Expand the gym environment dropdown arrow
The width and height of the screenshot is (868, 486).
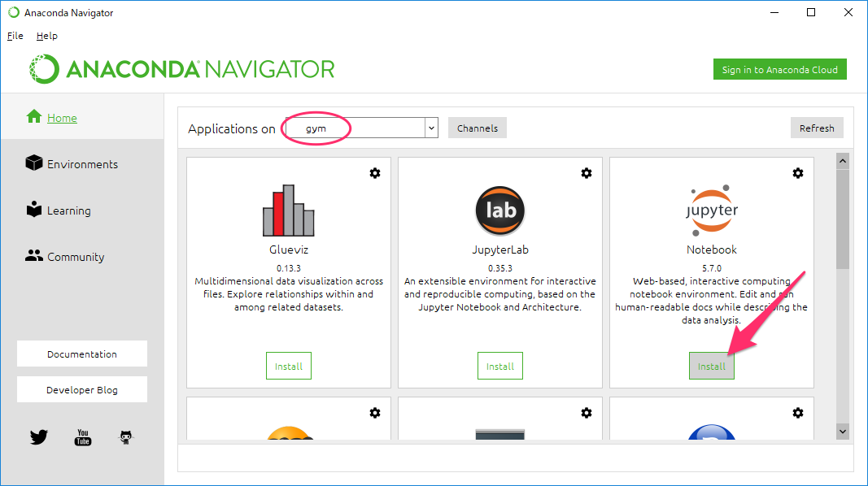click(x=431, y=128)
